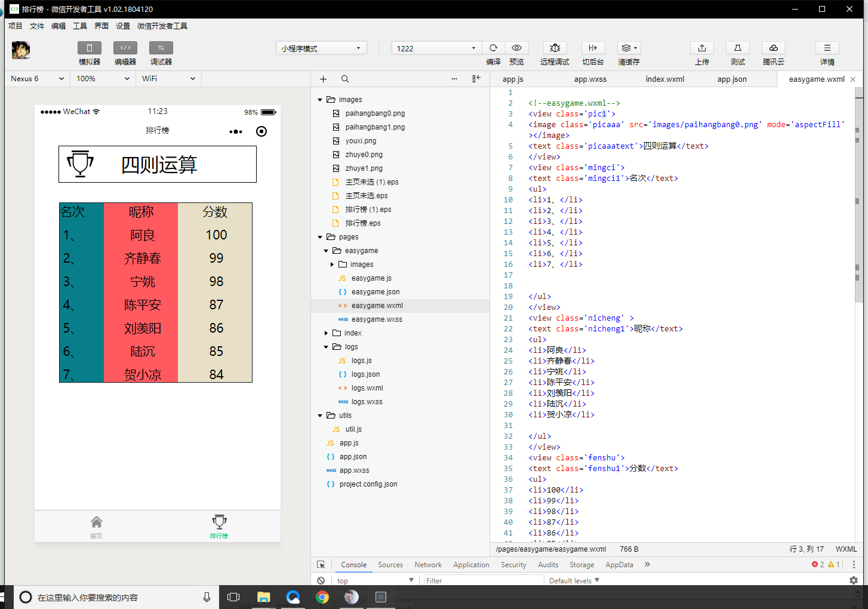868x609 pixels.
Task: Open easygame.wxss file
Action: [377, 319]
